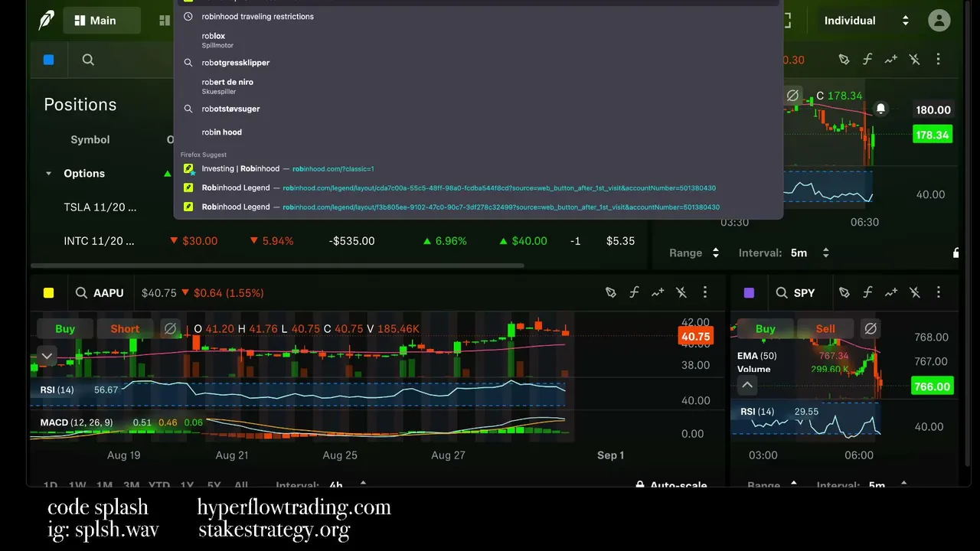The height and width of the screenshot is (551, 980).
Task: Click the Sell button in SPY chart
Action: [825, 329]
